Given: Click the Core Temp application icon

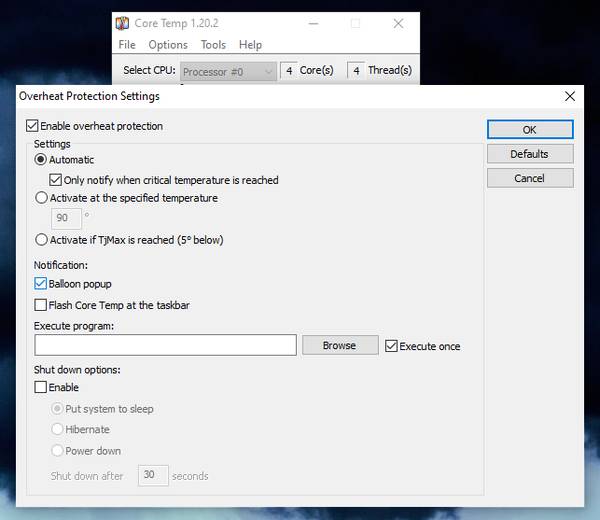Looking at the screenshot, I should coord(122,23).
